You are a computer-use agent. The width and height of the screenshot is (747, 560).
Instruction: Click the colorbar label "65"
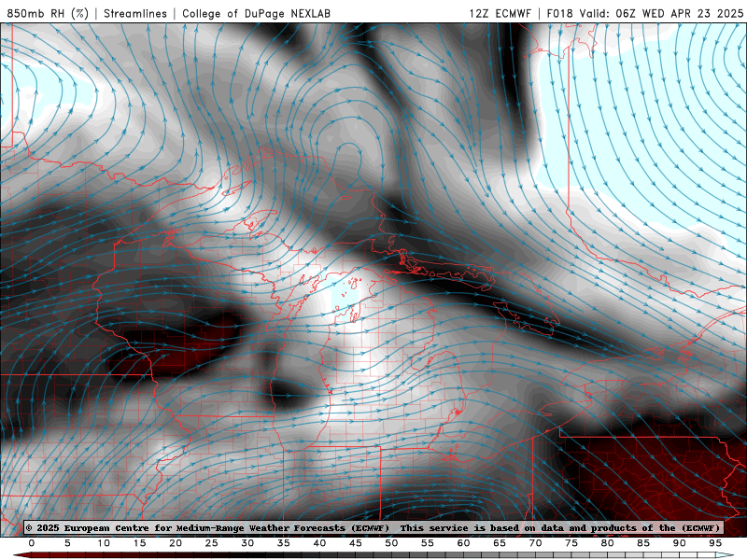coord(500,543)
